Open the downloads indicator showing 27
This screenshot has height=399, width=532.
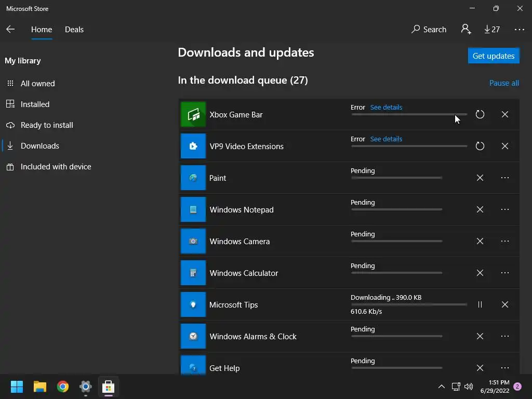click(492, 30)
